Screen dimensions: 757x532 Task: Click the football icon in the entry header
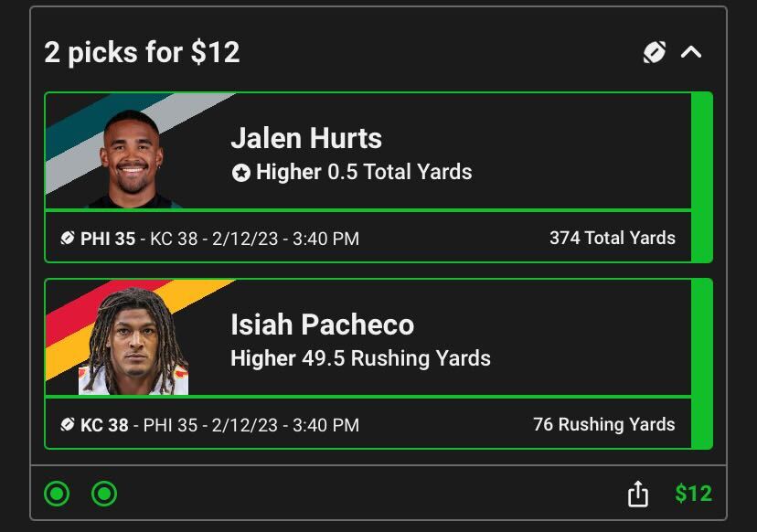(655, 52)
